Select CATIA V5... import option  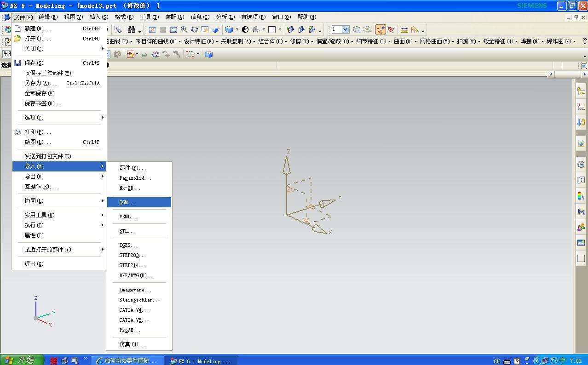tap(139, 320)
